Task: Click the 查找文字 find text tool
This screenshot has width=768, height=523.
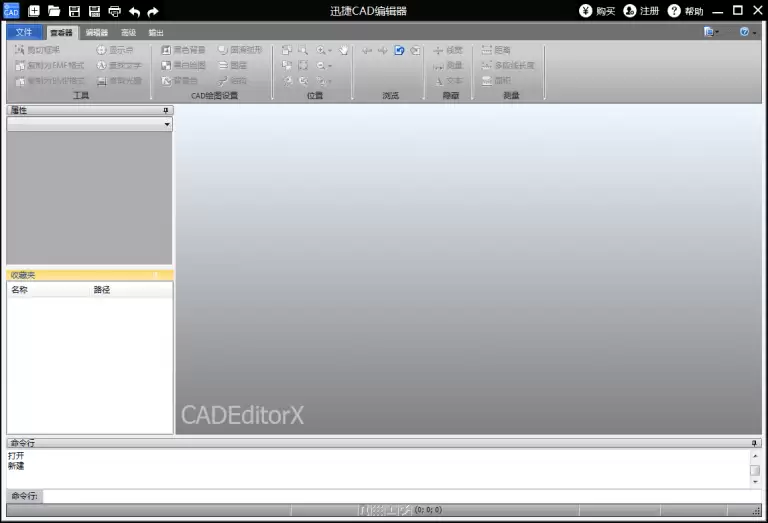Action: (x=119, y=65)
